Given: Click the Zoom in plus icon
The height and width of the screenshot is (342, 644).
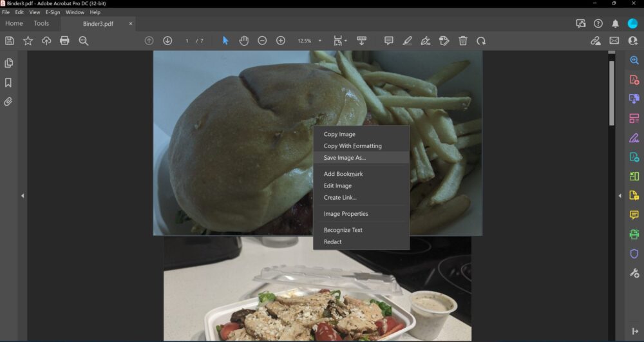Looking at the screenshot, I should (281, 41).
